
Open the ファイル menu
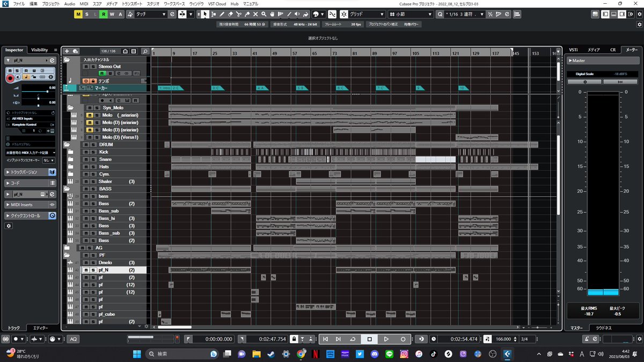tap(19, 4)
